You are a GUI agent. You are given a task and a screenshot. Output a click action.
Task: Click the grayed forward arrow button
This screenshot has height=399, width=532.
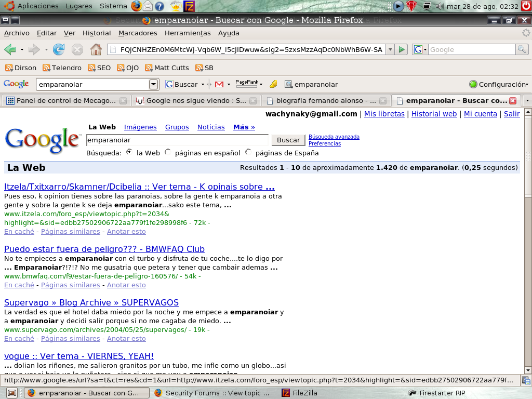coord(34,49)
